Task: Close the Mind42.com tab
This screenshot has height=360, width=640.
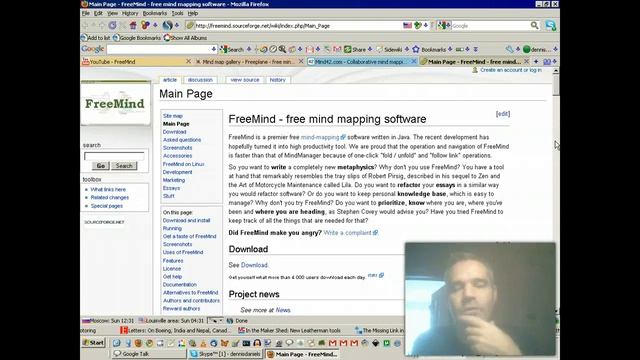Action: click(x=413, y=62)
